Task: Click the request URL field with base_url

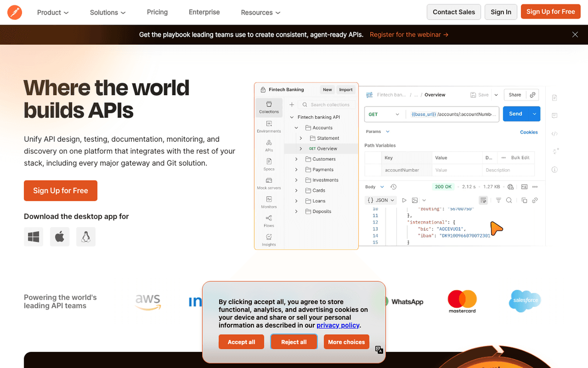Action: coord(452,114)
